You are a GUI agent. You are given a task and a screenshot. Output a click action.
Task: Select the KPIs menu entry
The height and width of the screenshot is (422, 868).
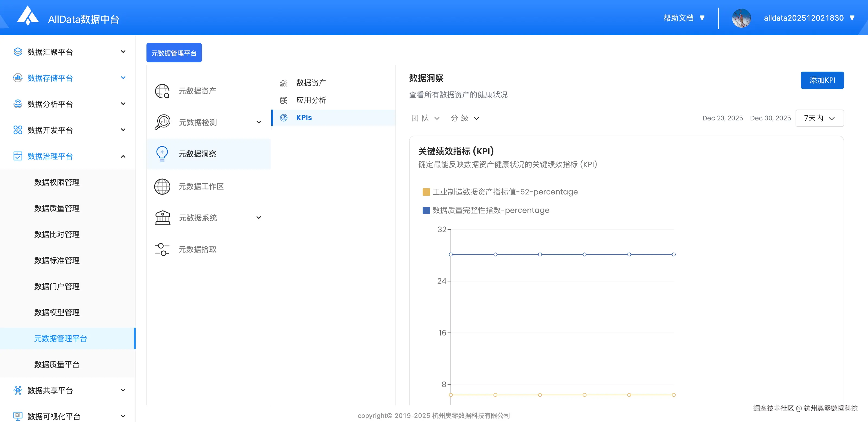coord(333,117)
